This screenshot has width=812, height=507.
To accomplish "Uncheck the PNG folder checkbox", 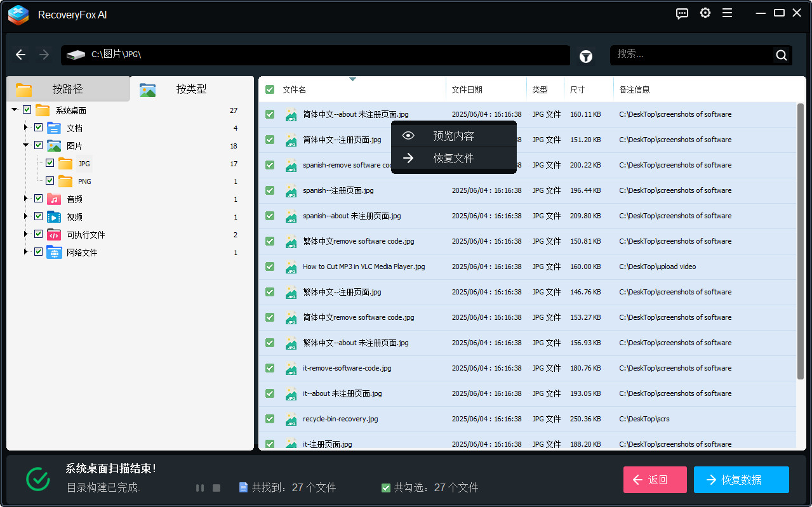I will pyautogui.click(x=50, y=181).
